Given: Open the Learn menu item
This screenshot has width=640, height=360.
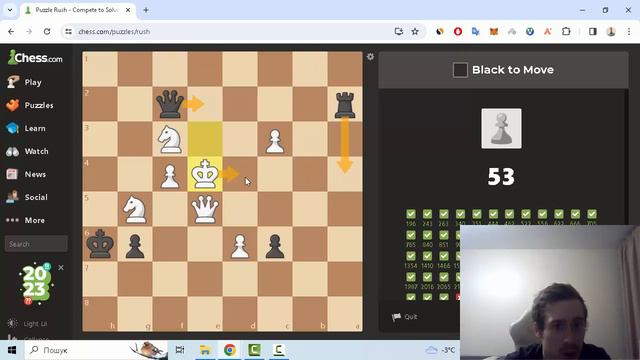Looking at the screenshot, I should (26, 128).
